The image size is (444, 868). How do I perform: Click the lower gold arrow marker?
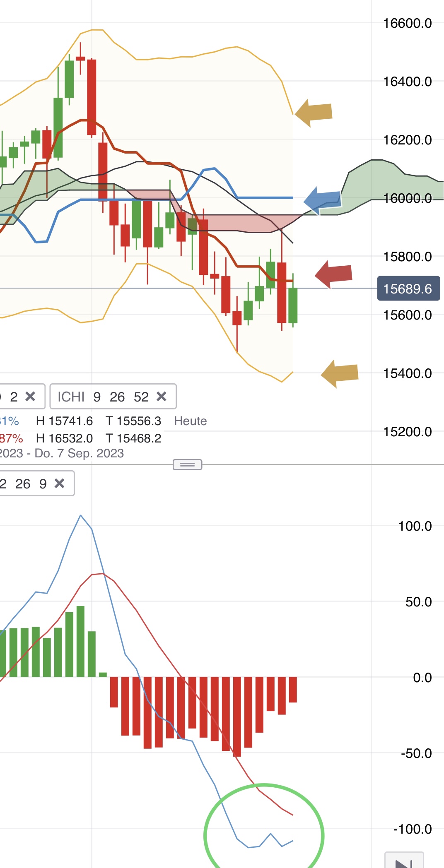pyautogui.click(x=340, y=373)
